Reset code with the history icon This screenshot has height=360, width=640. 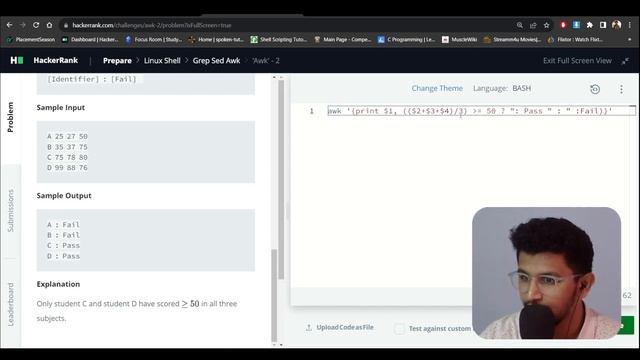point(595,89)
